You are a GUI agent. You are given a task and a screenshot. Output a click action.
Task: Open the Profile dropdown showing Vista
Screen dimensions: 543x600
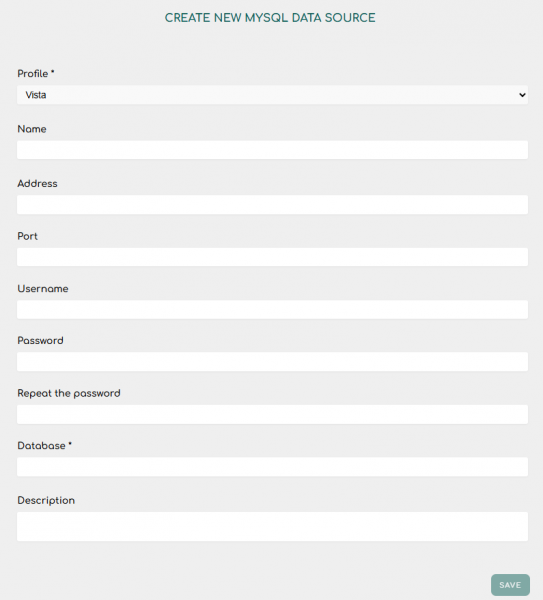272,95
